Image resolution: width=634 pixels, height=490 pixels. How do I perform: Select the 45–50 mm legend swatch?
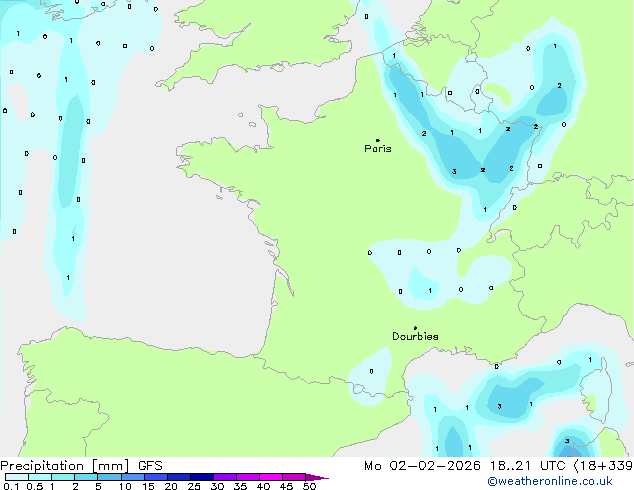294,477
